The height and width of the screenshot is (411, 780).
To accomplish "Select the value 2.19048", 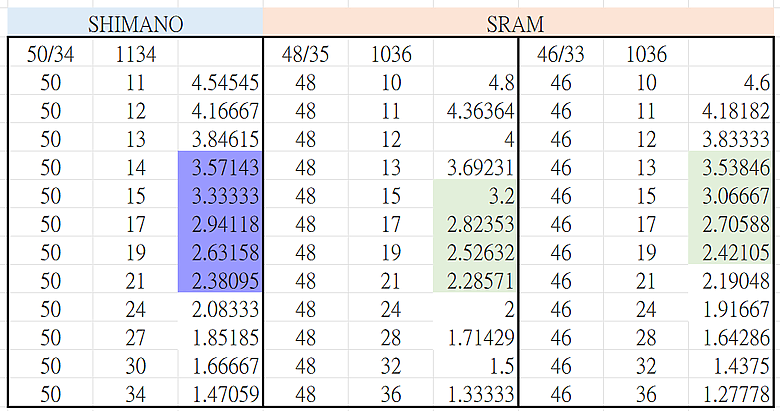I will click(731, 280).
